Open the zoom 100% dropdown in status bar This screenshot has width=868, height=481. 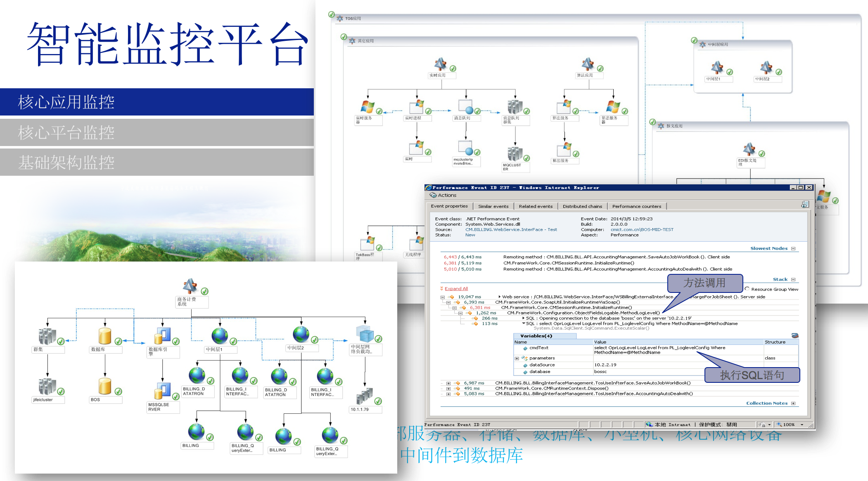pyautogui.click(x=802, y=425)
